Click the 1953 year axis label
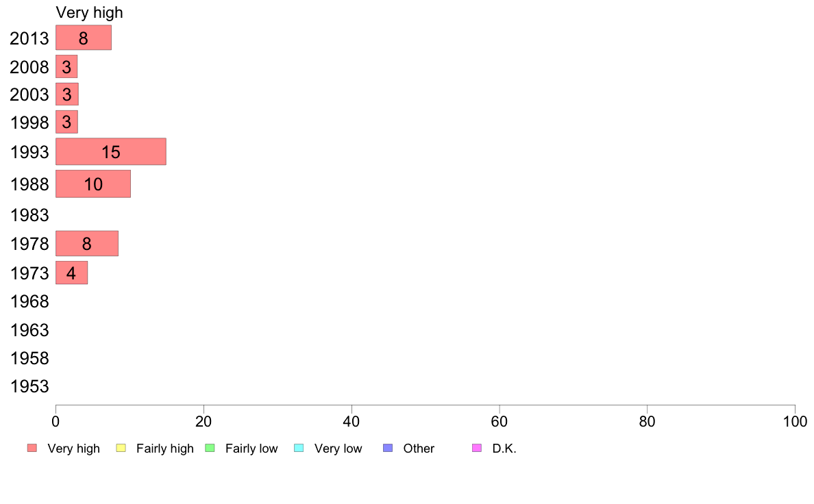814x504 pixels. pos(29,386)
